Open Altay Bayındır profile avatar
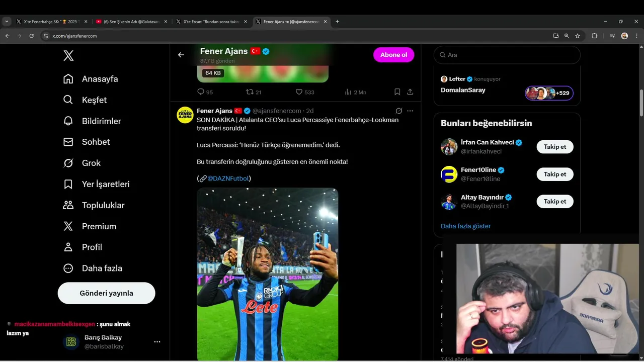644x362 pixels. [x=449, y=201]
